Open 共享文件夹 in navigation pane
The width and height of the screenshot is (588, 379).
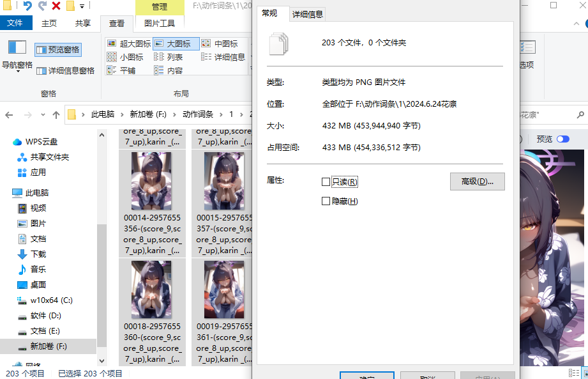pyautogui.click(x=43, y=157)
